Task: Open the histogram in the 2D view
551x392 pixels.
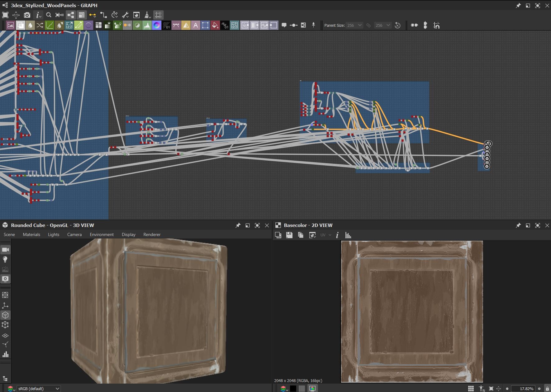Action: pyautogui.click(x=349, y=235)
